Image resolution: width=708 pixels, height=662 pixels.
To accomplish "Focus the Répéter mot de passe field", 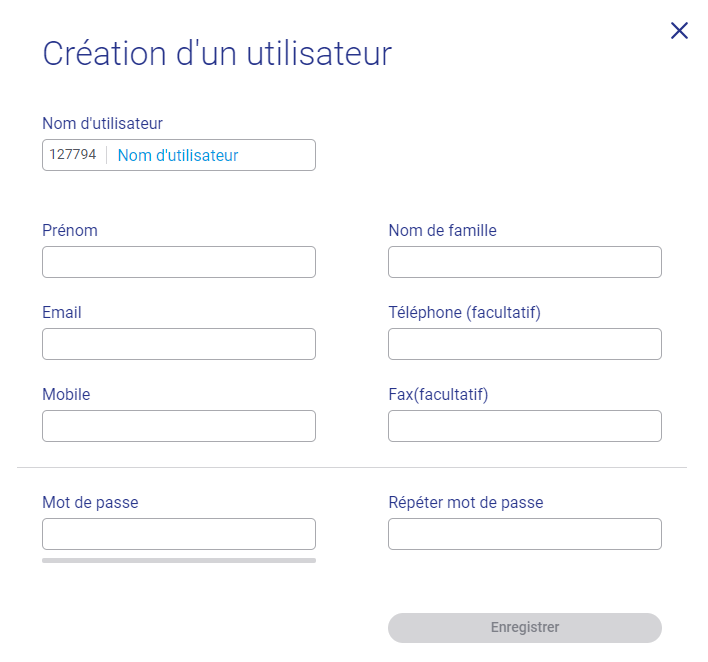I will 525,534.
